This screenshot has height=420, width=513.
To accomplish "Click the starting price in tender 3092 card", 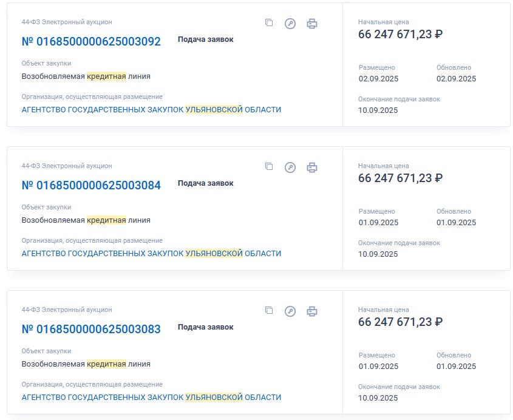I will click(x=400, y=35).
